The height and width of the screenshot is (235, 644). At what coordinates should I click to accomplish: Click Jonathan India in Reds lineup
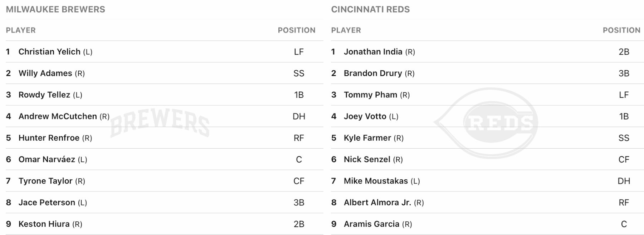pos(373,52)
